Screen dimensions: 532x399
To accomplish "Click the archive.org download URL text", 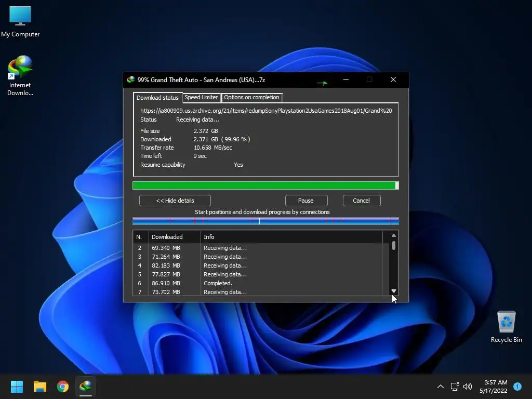I will tap(266, 111).
